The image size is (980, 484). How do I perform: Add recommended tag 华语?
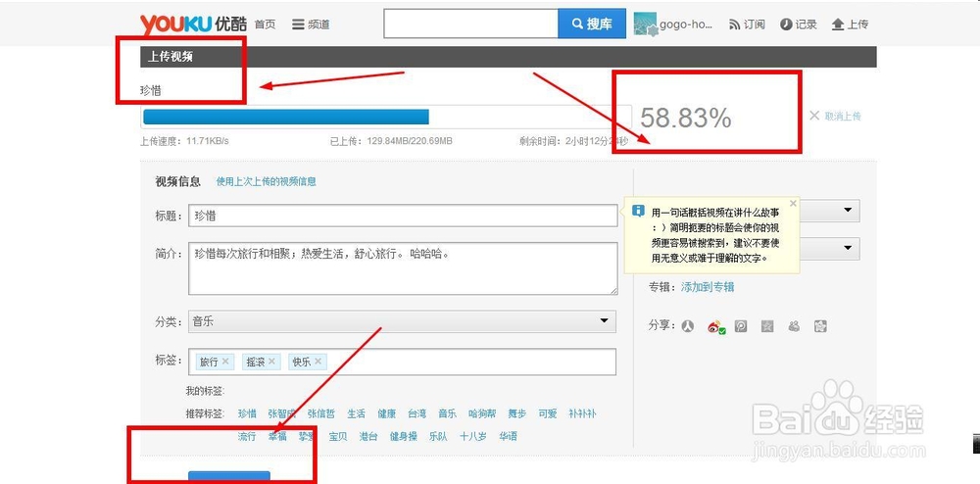click(x=508, y=437)
